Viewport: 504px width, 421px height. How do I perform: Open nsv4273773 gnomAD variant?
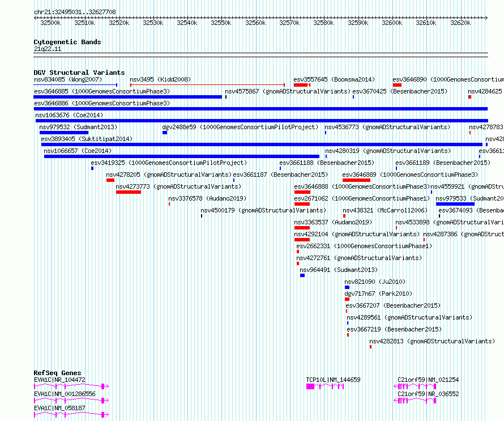178,186
